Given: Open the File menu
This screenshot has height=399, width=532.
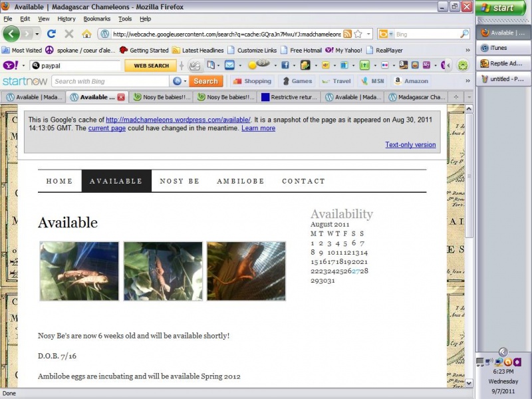Looking at the screenshot, I should point(7,19).
